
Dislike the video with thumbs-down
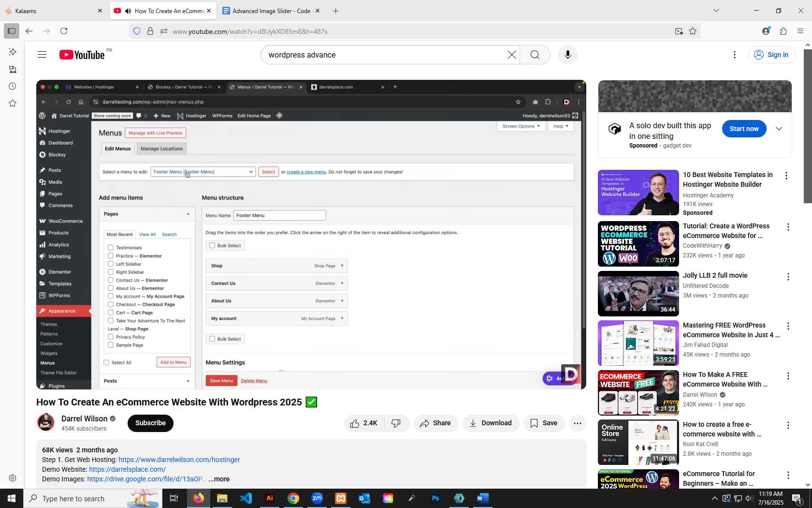[x=396, y=423]
